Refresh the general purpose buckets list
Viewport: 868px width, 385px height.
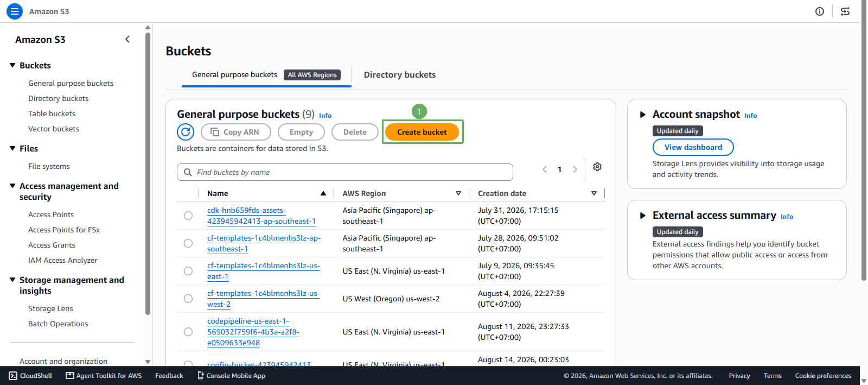coord(186,132)
